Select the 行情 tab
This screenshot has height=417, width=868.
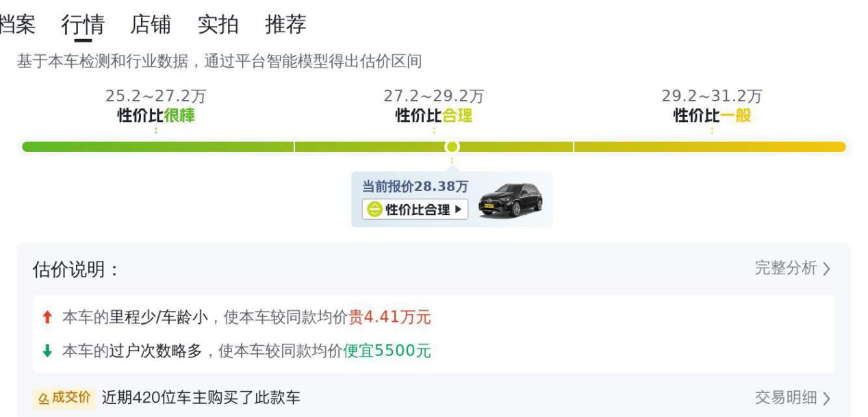(x=83, y=25)
